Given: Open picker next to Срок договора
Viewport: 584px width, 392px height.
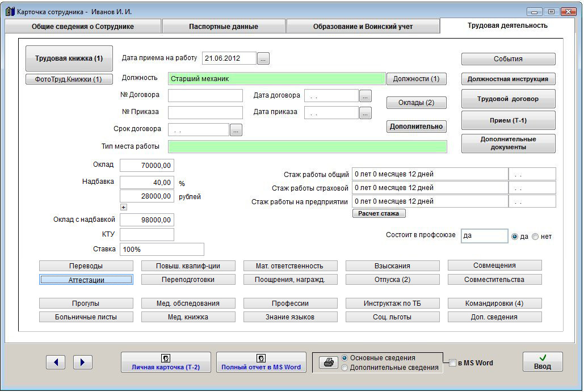Looking at the screenshot, I should [x=236, y=130].
